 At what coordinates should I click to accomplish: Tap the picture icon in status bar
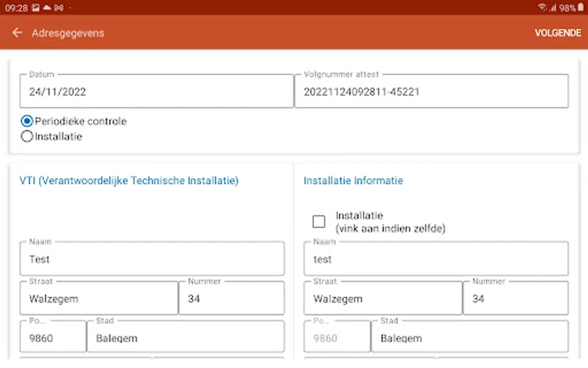click(36, 7)
